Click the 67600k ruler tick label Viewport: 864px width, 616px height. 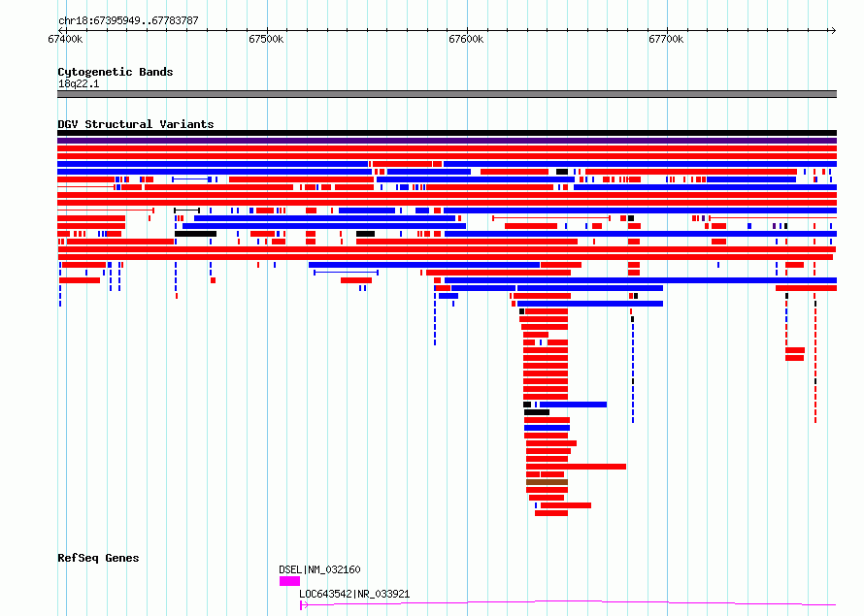466,39
